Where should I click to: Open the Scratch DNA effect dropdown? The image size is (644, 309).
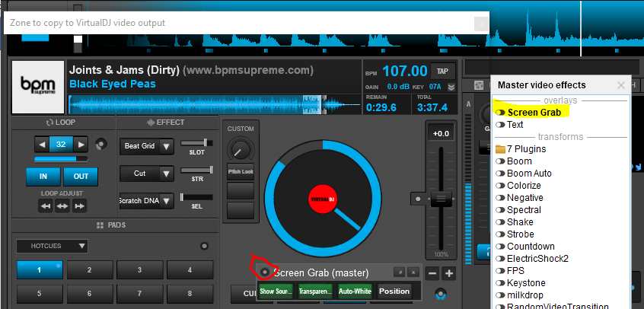point(167,201)
